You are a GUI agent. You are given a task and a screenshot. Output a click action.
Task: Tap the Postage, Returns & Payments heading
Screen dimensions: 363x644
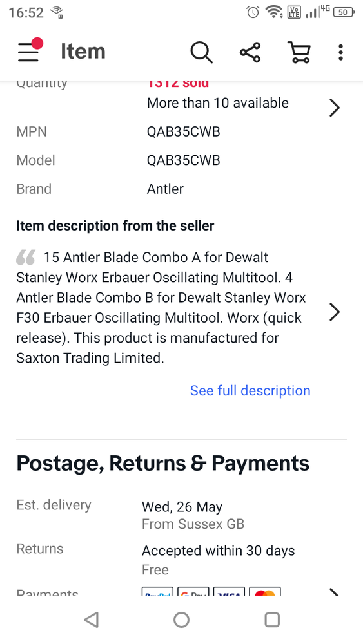162,463
